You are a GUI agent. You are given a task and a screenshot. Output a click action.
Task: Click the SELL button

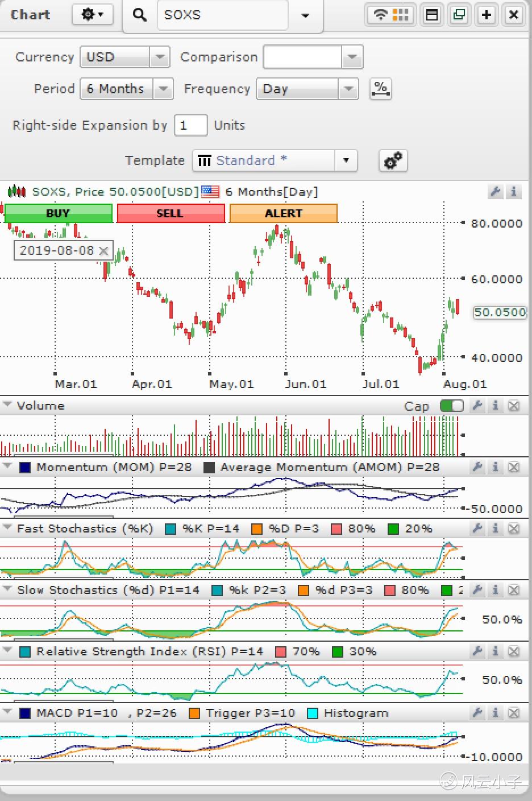coord(171,213)
